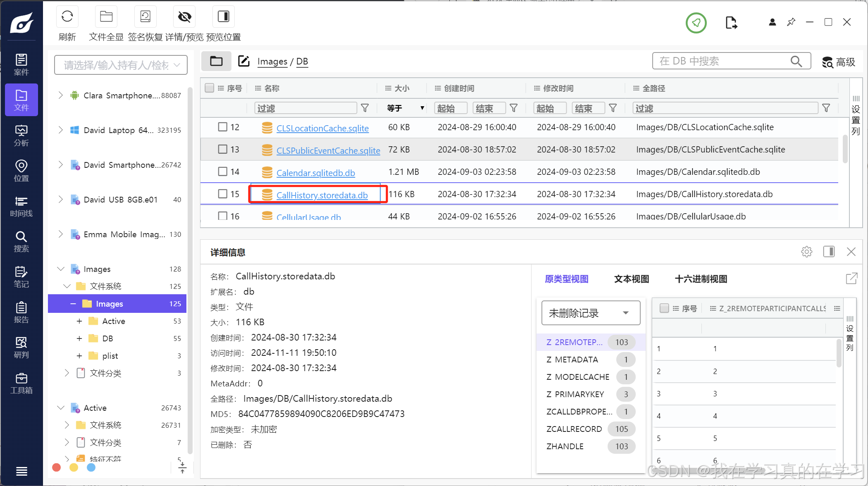The height and width of the screenshot is (486, 868).
Task: Switch to the 十六进制视图 tab
Action: point(701,279)
